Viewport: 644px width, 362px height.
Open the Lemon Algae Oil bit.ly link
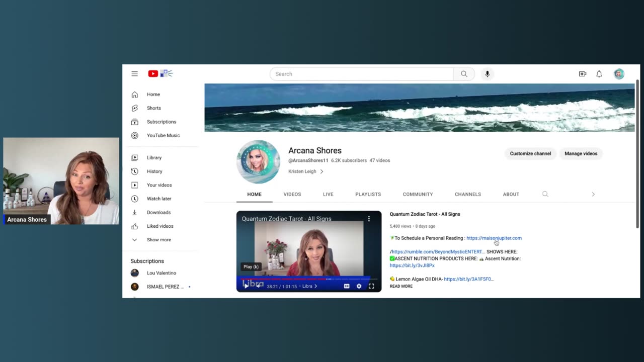(468, 279)
